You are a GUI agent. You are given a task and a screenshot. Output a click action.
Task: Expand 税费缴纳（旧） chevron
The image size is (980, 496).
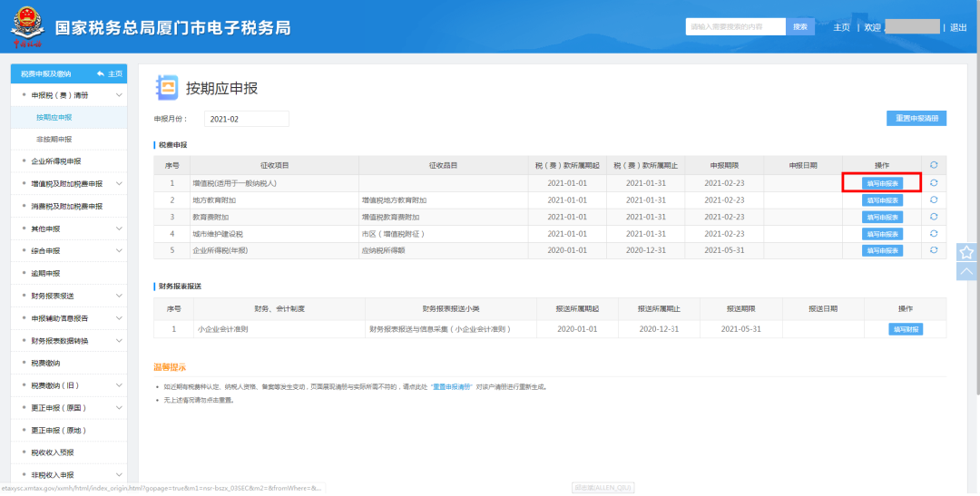tap(119, 384)
